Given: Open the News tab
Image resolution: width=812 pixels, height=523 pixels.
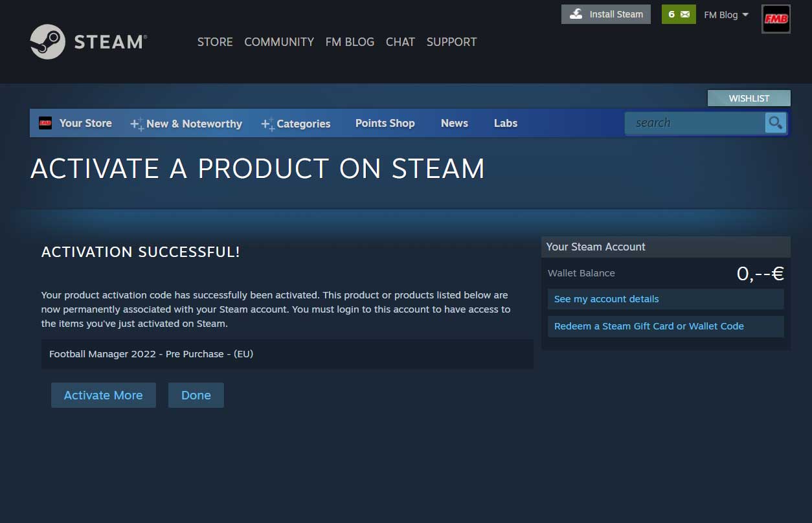Looking at the screenshot, I should coord(455,123).
